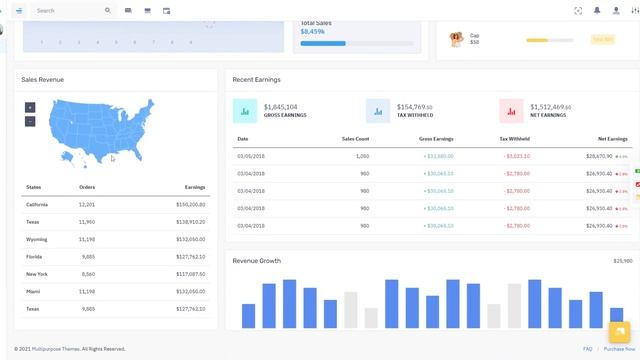Click the Recent Earnings card title
The image size is (640, 360).
pyautogui.click(x=256, y=80)
